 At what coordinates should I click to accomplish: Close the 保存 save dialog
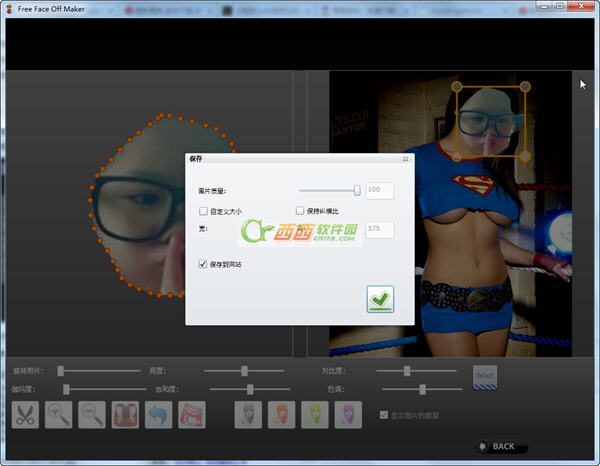[x=405, y=159]
